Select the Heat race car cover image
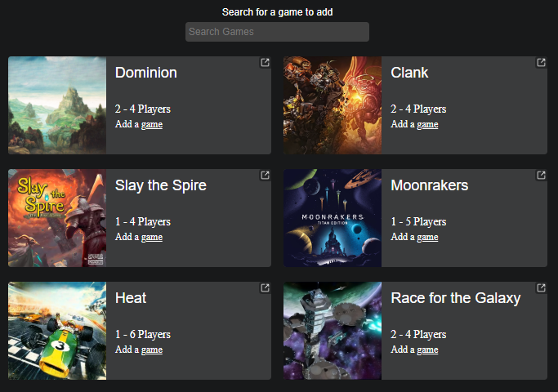Image resolution: width=558 pixels, height=392 pixels. tap(57, 331)
